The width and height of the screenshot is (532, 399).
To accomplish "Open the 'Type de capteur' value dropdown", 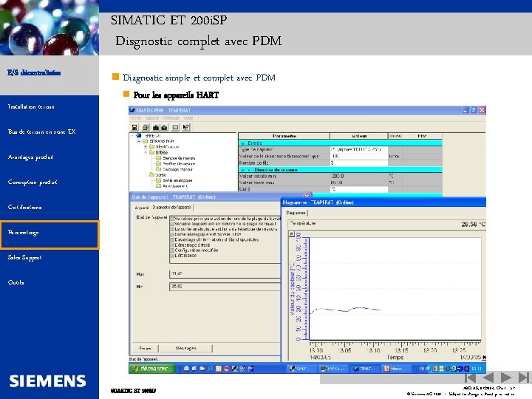I will pos(358,149).
